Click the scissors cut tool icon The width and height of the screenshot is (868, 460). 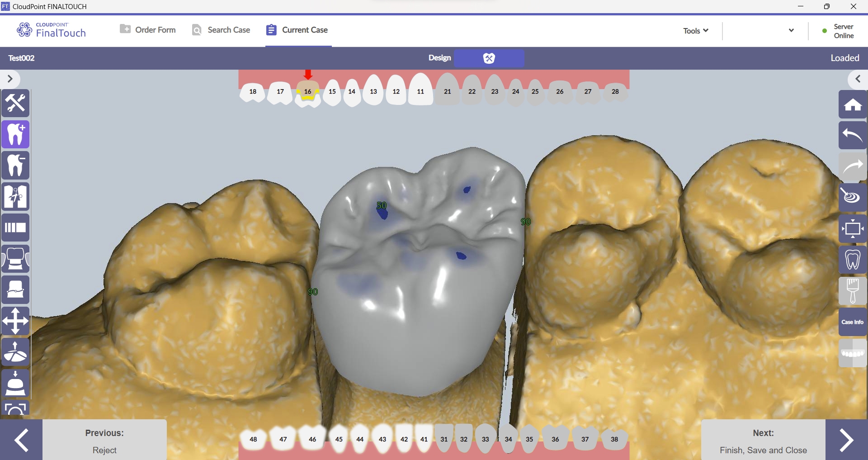(x=16, y=197)
